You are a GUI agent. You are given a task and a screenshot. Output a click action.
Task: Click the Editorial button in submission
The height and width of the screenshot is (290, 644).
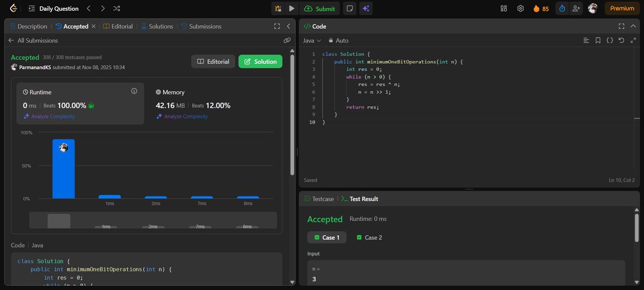(213, 62)
